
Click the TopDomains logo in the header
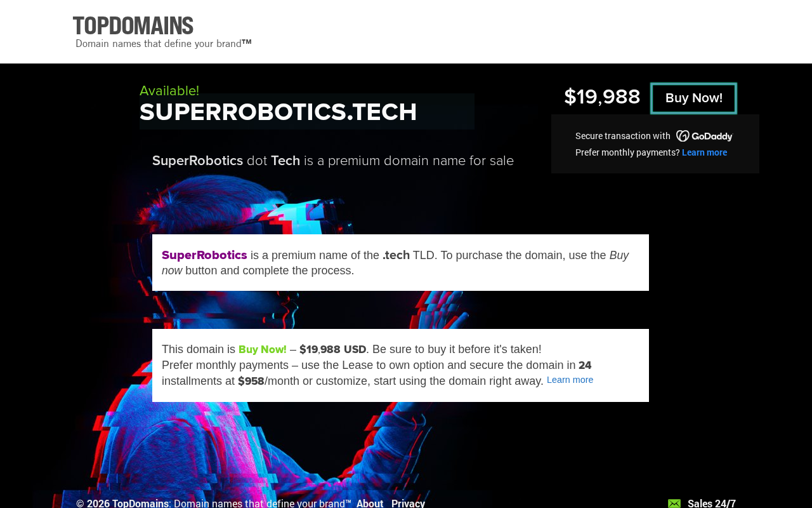[133, 26]
